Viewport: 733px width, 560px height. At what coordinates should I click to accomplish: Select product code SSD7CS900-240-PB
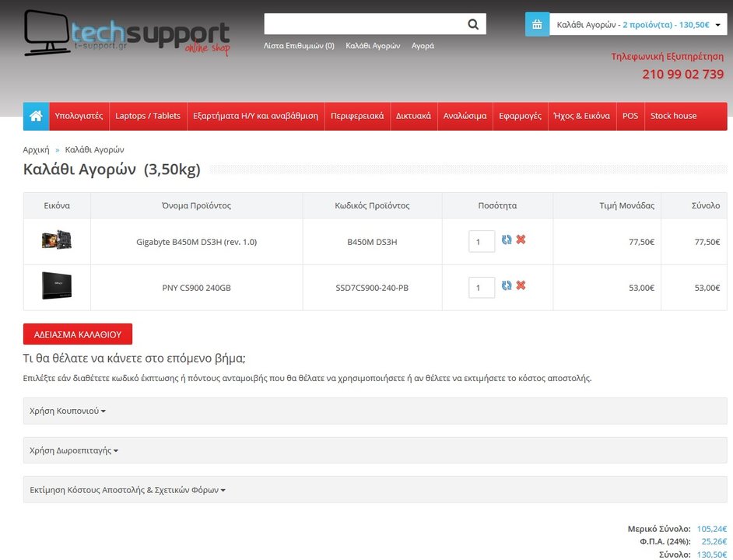pyautogui.click(x=372, y=288)
